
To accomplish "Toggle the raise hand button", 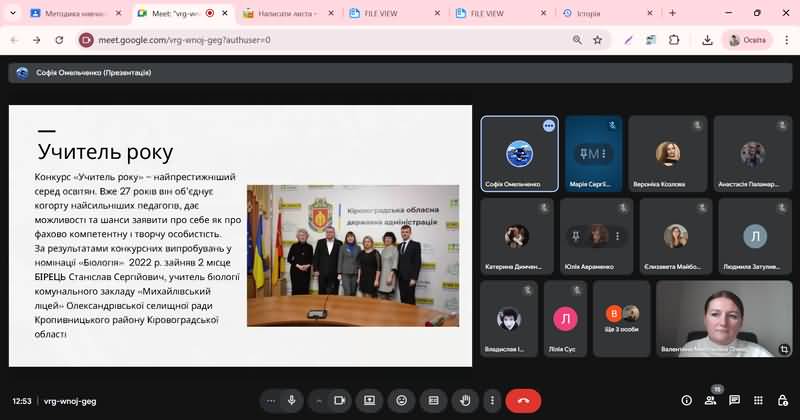I will point(465,400).
